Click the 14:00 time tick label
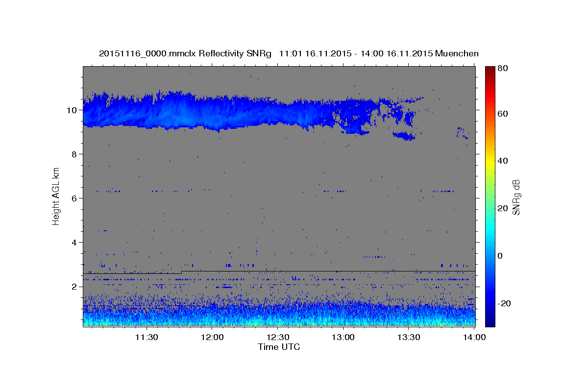This screenshot has width=588, height=392. pyautogui.click(x=474, y=338)
